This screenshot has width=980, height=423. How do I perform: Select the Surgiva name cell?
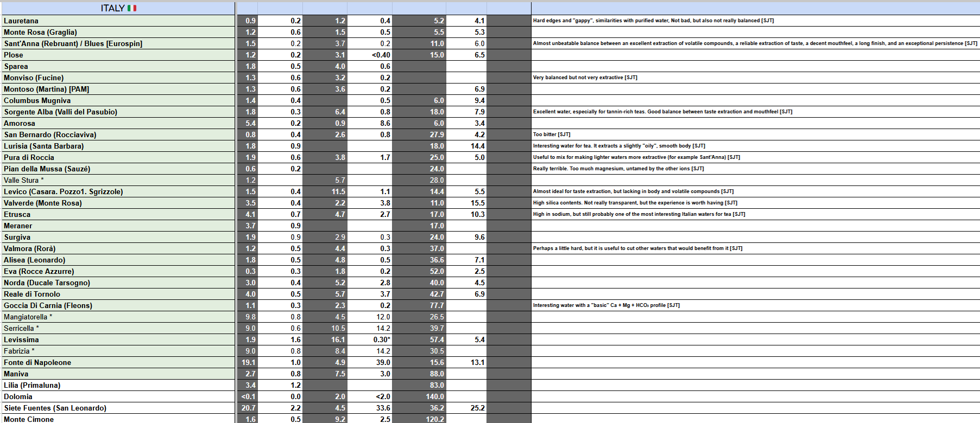click(118, 237)
